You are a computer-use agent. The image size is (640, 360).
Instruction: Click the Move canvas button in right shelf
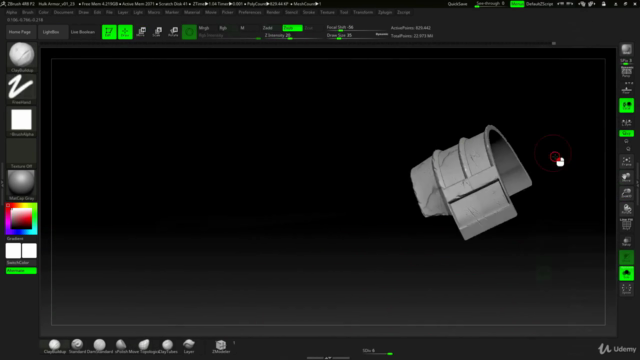627,177
